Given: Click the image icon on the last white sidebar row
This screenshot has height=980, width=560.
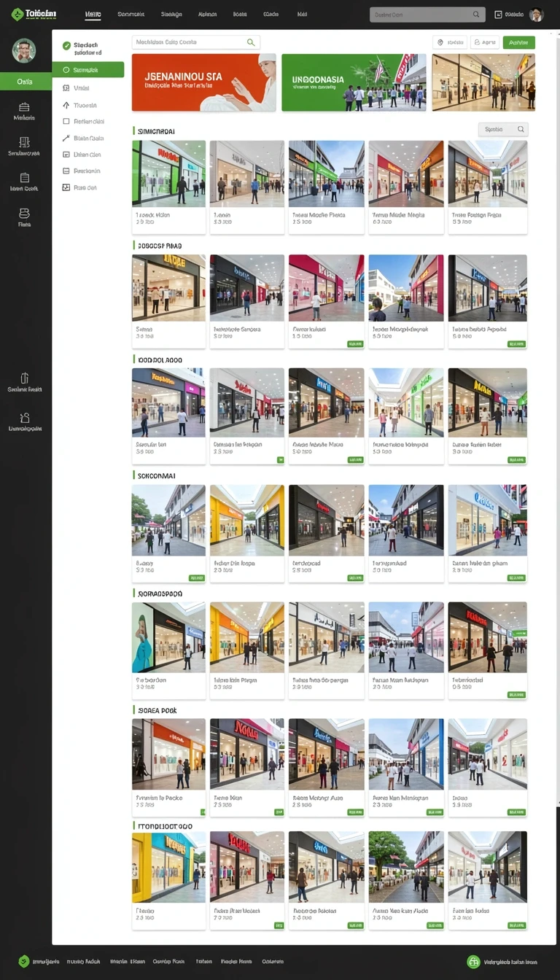Looking at the screenshot, I should (x=66, y=187).
